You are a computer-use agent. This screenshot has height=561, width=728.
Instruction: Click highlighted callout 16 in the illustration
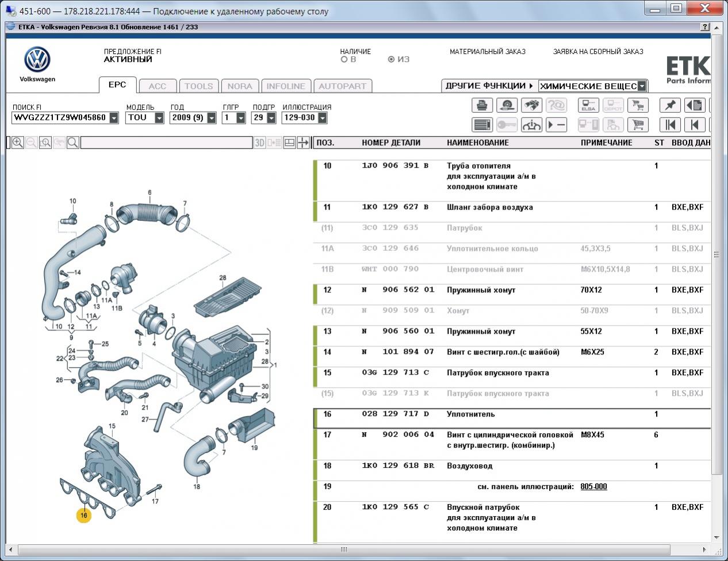84,515
